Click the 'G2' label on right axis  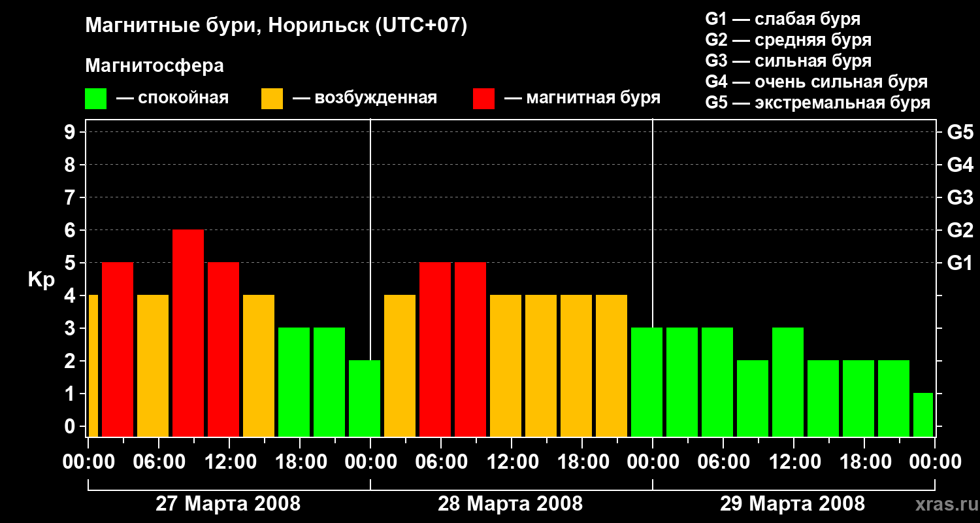(x=960, y=230)
